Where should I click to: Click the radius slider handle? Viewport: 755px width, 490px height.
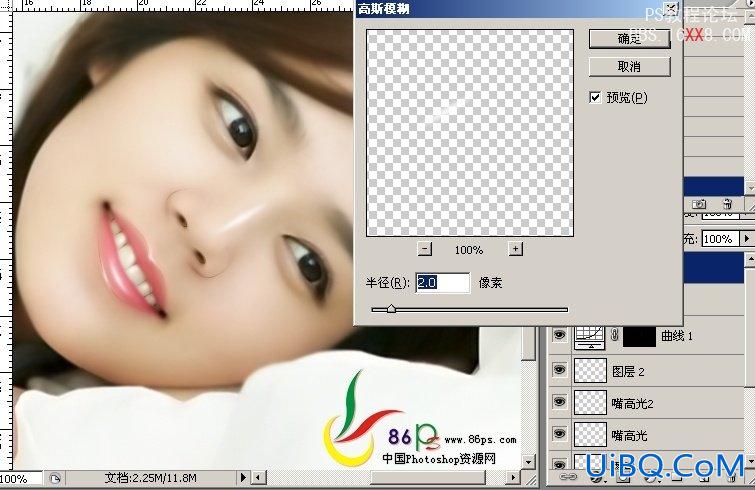coord(391,309)
